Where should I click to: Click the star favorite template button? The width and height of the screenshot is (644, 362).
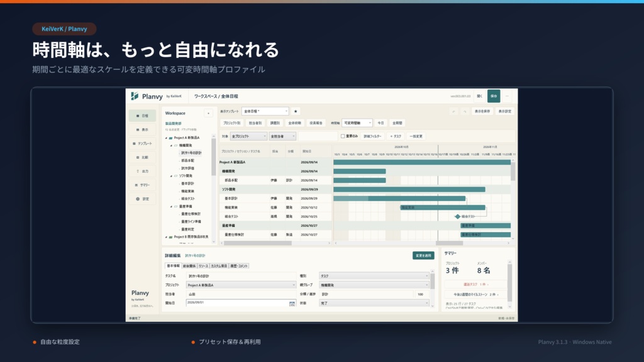click(x=296, y=111)
